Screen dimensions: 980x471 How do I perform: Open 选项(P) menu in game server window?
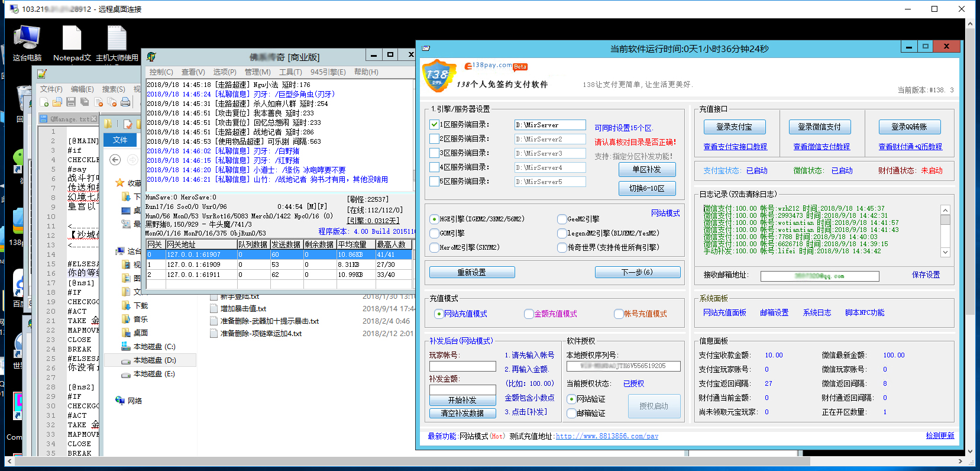(x=225, y=72)
